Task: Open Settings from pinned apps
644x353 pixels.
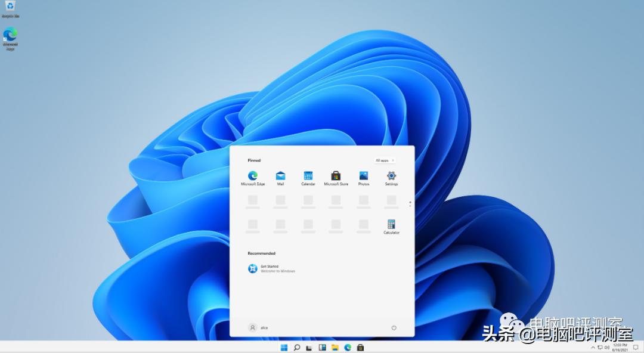Action: (x=391, y=177)
